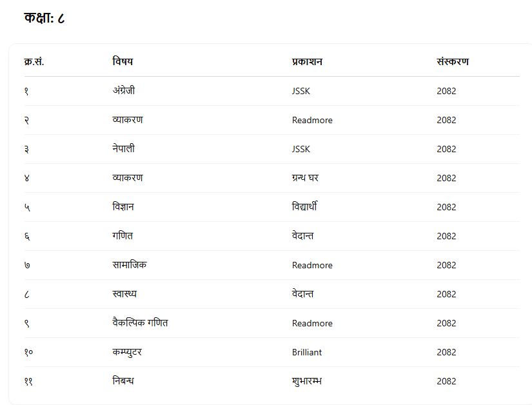Click the "क्र.सं." column header

point(34,62)
